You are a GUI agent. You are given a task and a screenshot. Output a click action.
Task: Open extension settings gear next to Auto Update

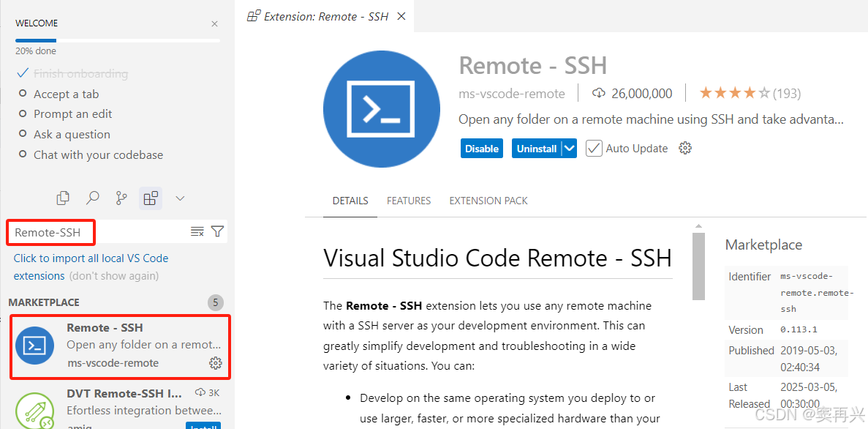point(685,148)
